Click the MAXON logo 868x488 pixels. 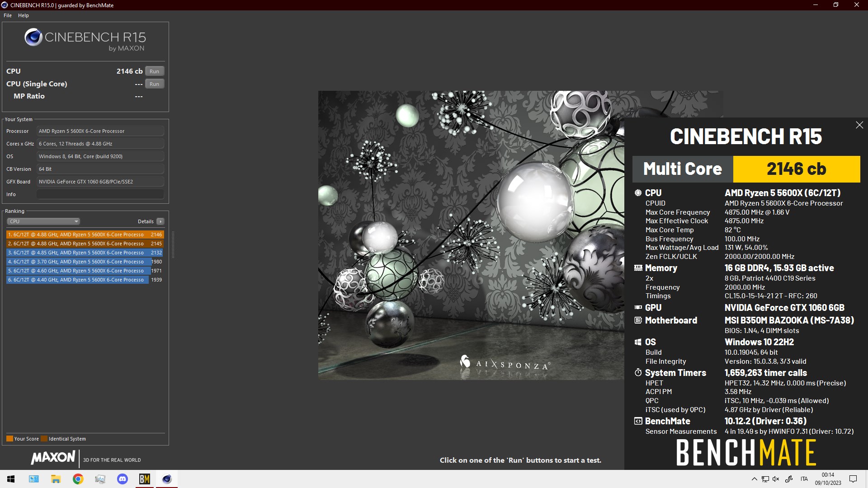[53, 457]
